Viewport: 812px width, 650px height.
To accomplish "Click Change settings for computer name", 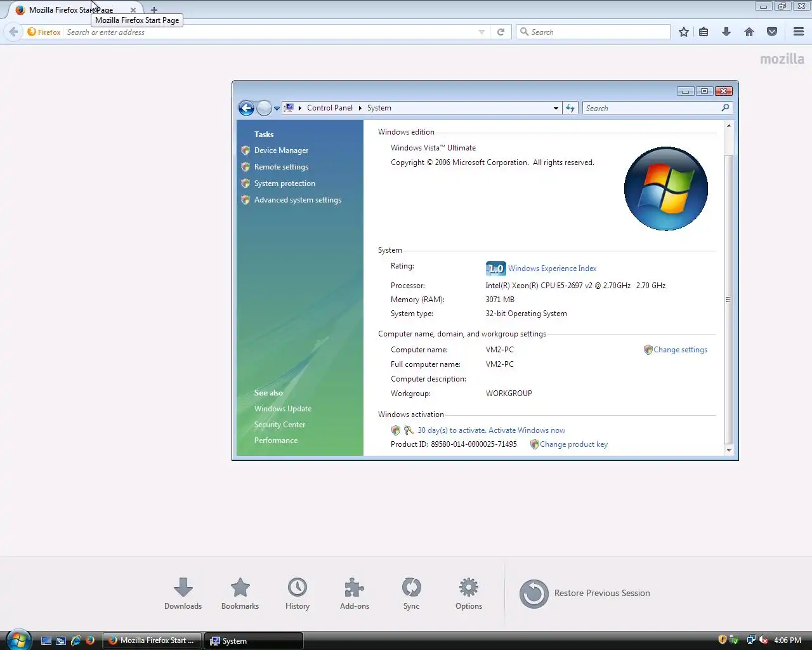I will coord(680,350).
